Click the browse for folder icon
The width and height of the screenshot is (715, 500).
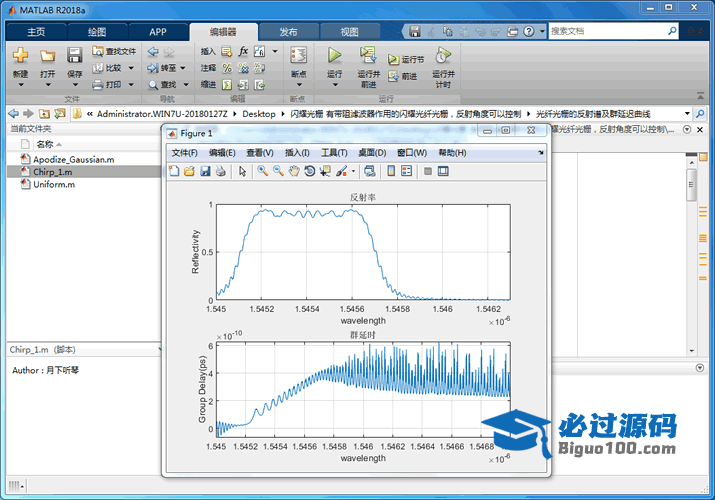(x=60, y=113)
